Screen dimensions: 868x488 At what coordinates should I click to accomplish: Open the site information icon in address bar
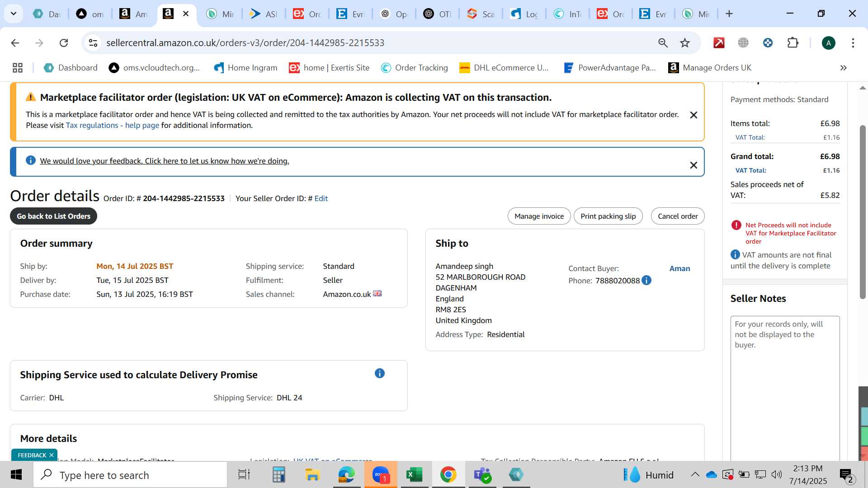tap(93, 43)
